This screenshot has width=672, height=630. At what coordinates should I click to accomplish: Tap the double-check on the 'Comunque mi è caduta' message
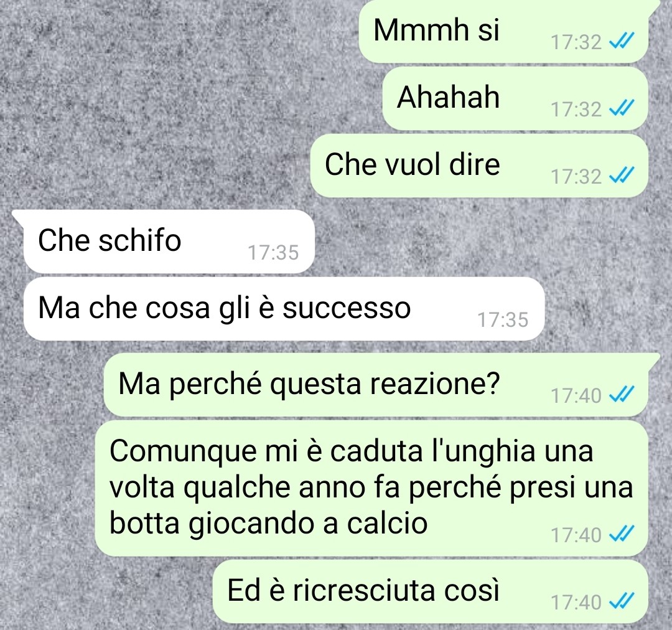(x=622, y=534)
